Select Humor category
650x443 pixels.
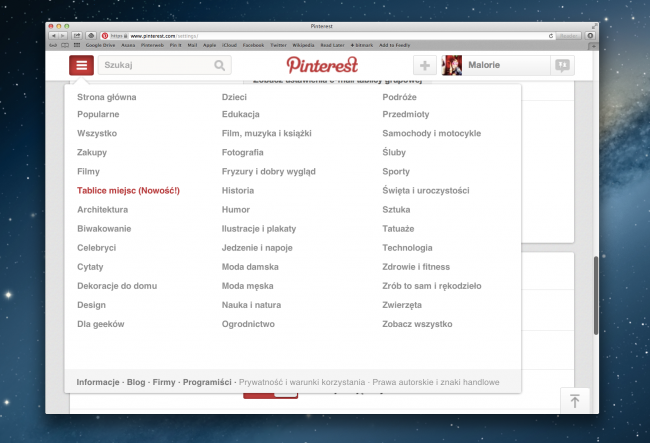(236, 210)
